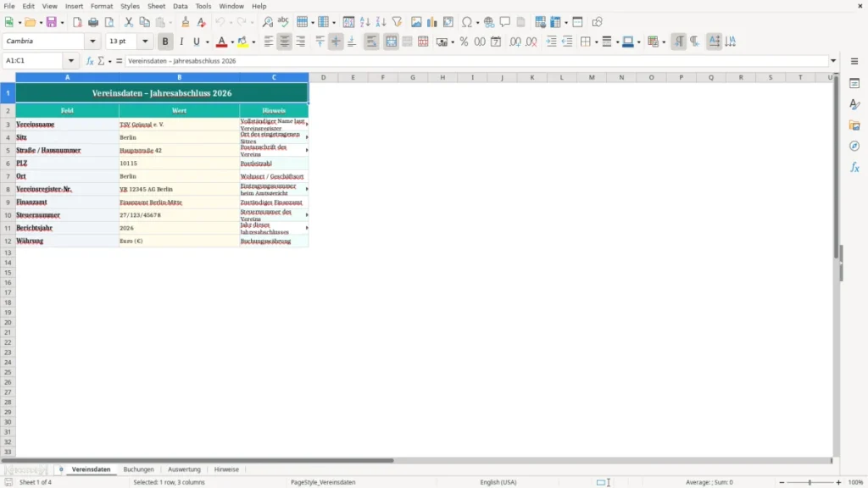Screen dimensions: 868x488
Task: Insert Comment icon in toolbar
Action: pyautogui.click(x=505, y=22)
